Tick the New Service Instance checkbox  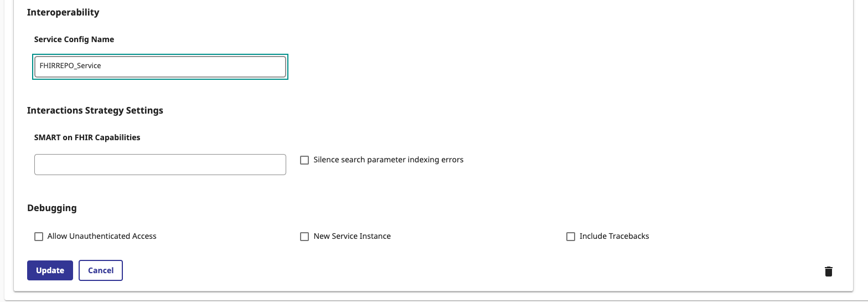(304, 237)
